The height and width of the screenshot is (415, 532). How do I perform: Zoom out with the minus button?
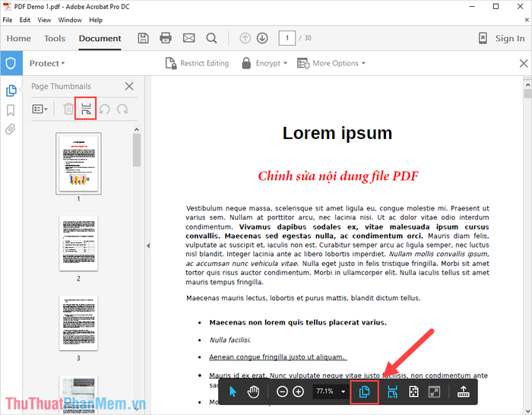(282, 391)
